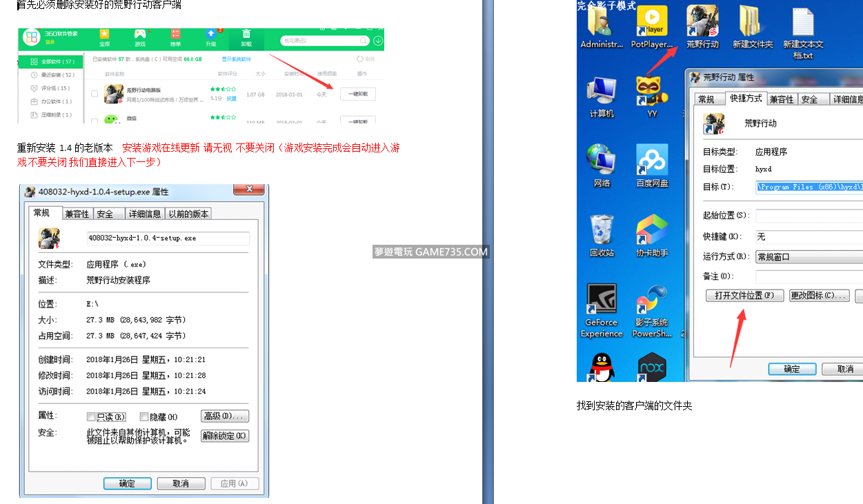Viewport: 863px width, 504px height.
Task: Select 压缩刻录 (1) in sidebar
Action: coord(50,114)
